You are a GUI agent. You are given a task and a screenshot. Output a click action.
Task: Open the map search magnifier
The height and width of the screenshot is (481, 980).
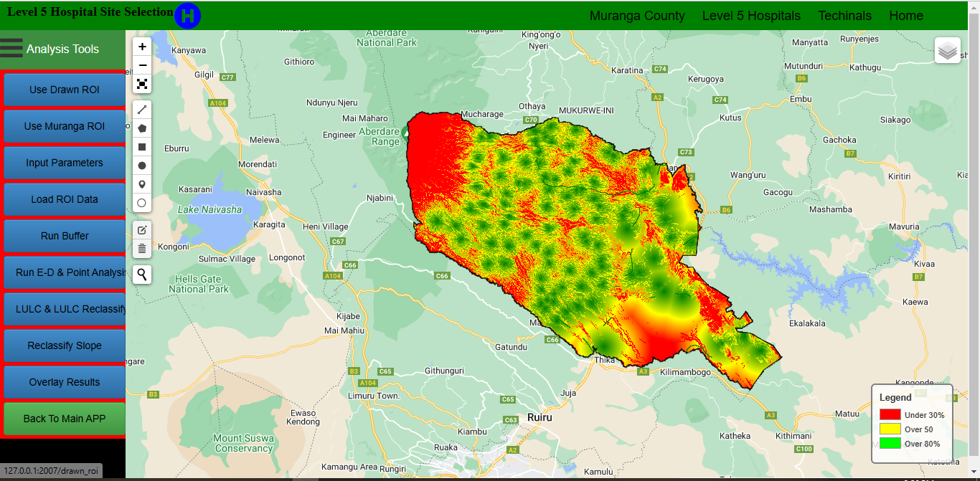pyautogui.click(x=142, y=274)
